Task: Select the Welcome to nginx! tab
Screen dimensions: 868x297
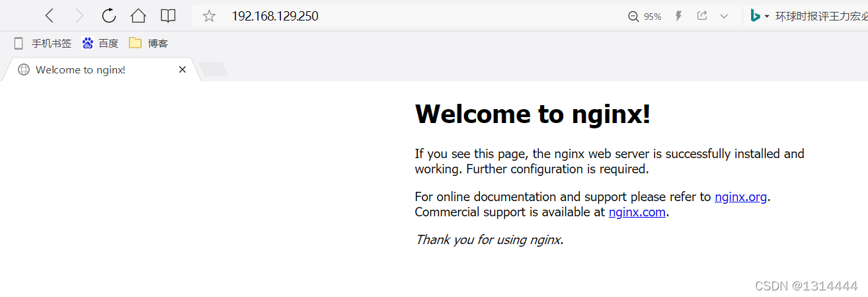Action: pyautogui.click(x=81, y=69)
